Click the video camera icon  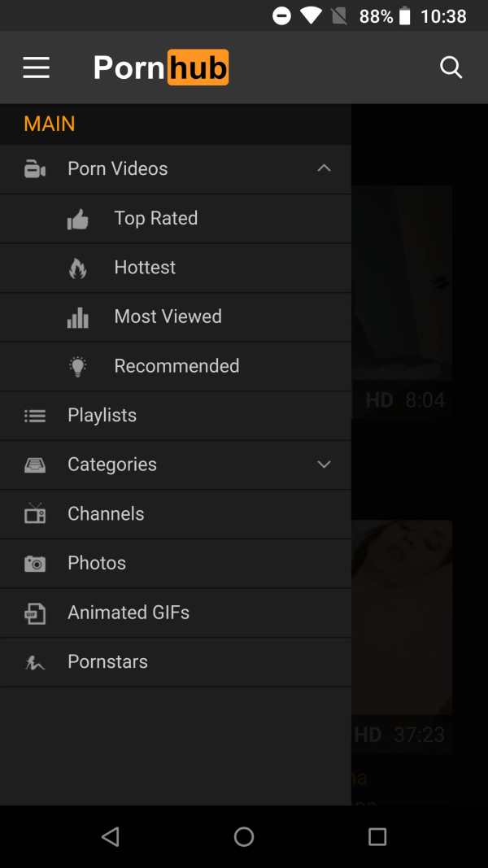pyautogui.click(x=35, y=169)
